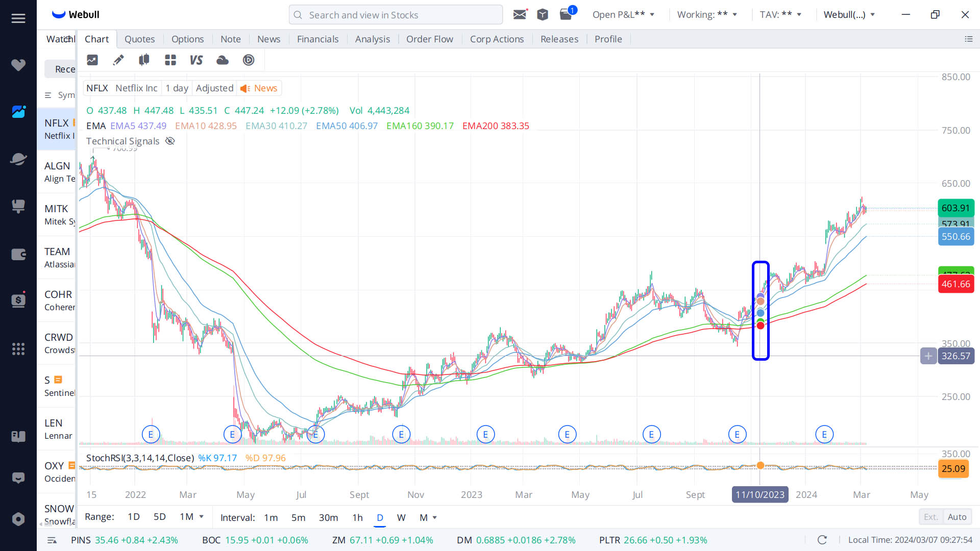Screen dimensions: 980x551
Task: Click the earnings E marker near Jul 2023
Action: (x=651, y=435)
